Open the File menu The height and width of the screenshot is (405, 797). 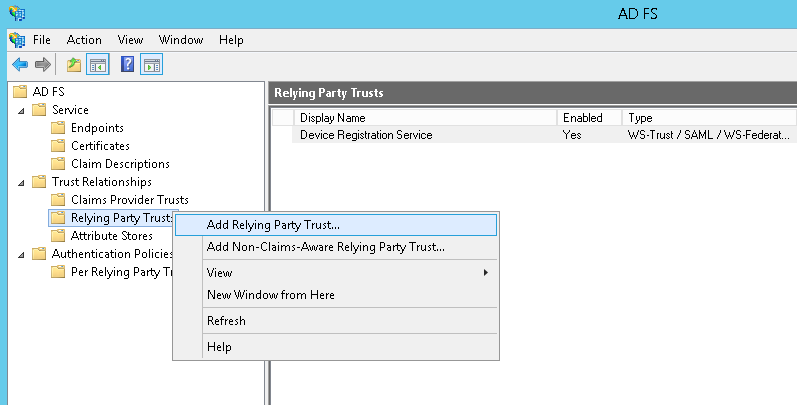(42, 40)
